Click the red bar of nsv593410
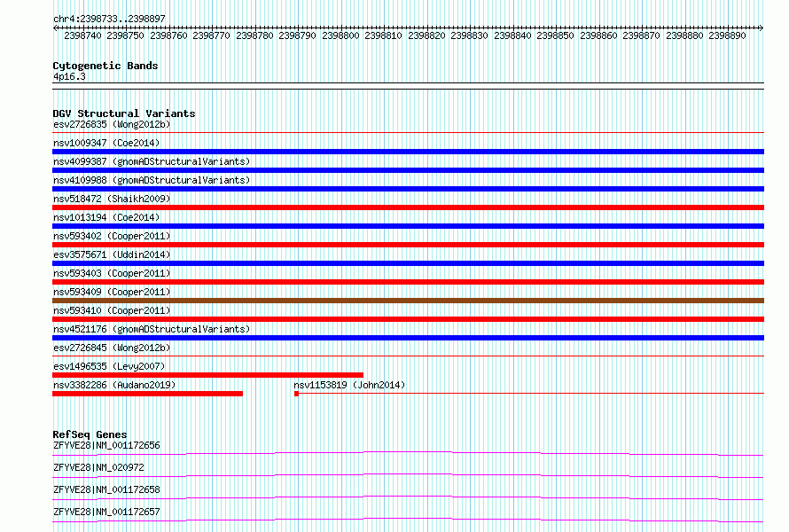 click(408, 319)
